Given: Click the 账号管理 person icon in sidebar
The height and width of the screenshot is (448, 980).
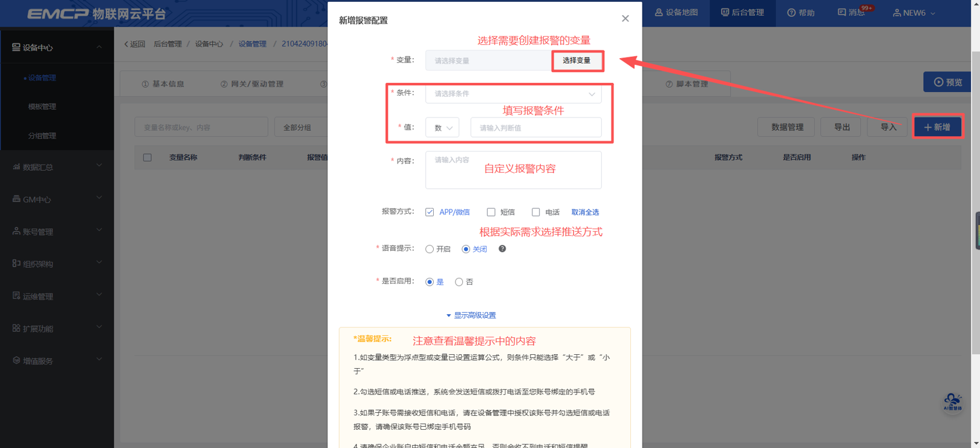Looking at the screenshot, I should (16, 231).
